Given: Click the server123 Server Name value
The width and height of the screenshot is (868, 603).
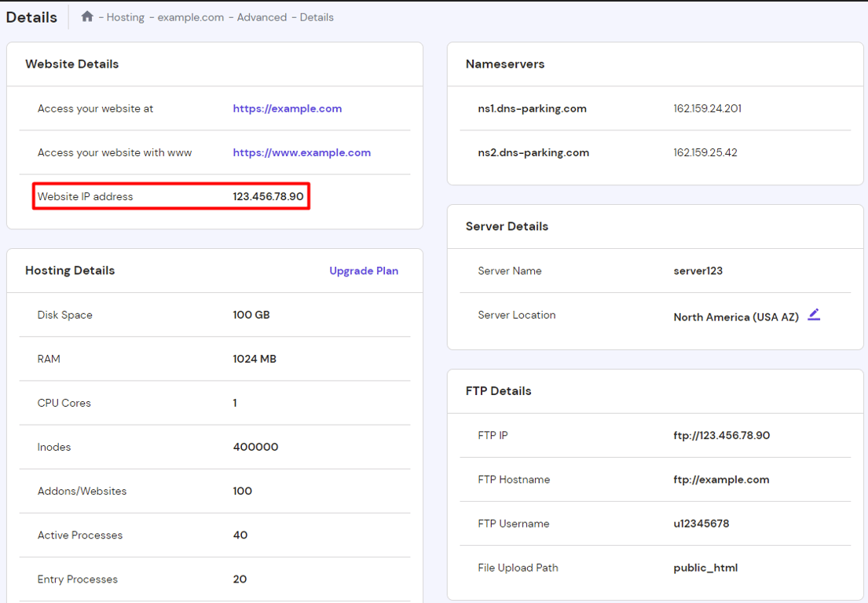Looking at the screenshot, I should pos(698,270).
